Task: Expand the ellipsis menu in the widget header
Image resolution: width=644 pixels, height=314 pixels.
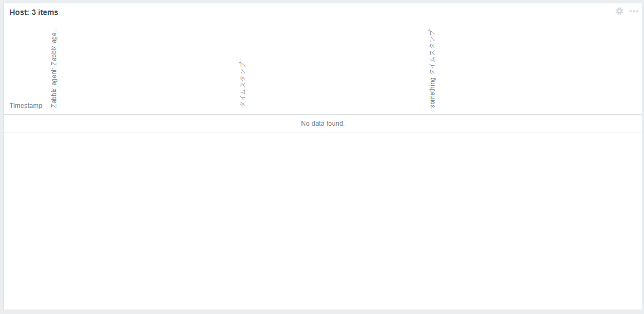Action: coord(634,11)
